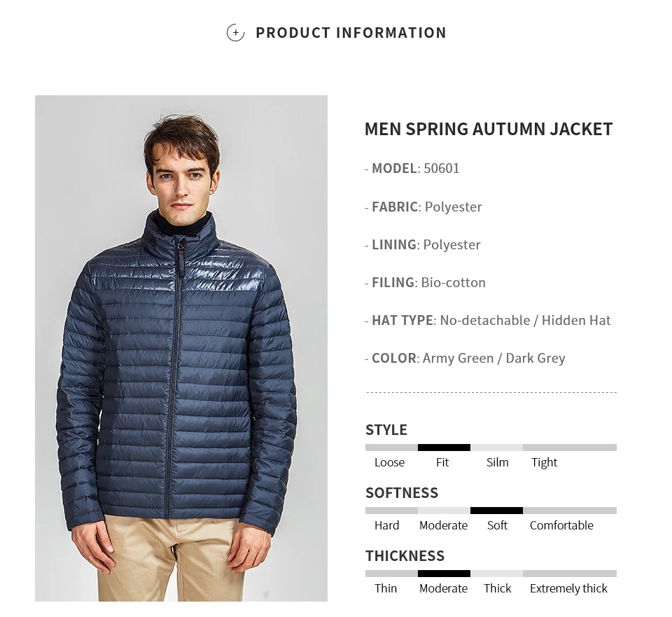Open the navy jacket model photo

(181, 348)
